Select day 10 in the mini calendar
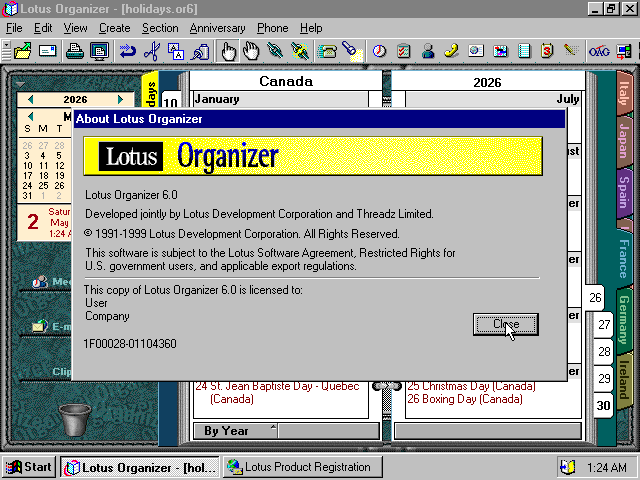This screenshot has width=640, height=480. click(27, 166)
